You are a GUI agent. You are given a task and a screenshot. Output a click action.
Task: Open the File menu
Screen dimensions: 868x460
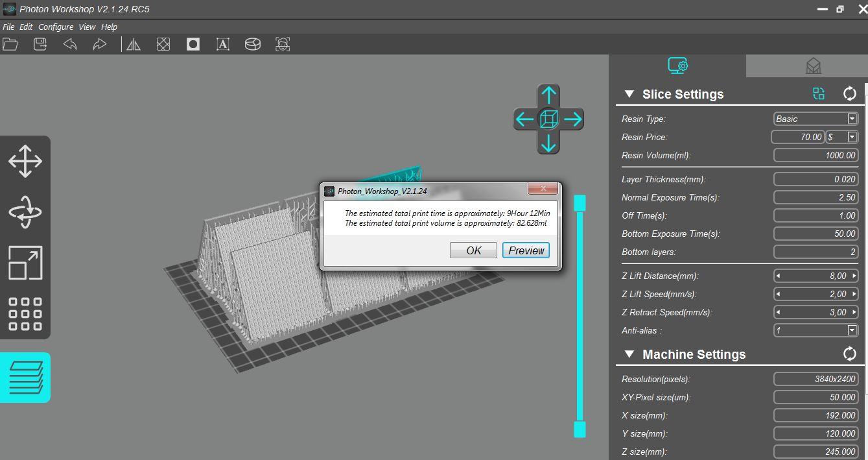pyautogui.click(x=8, y=27)
